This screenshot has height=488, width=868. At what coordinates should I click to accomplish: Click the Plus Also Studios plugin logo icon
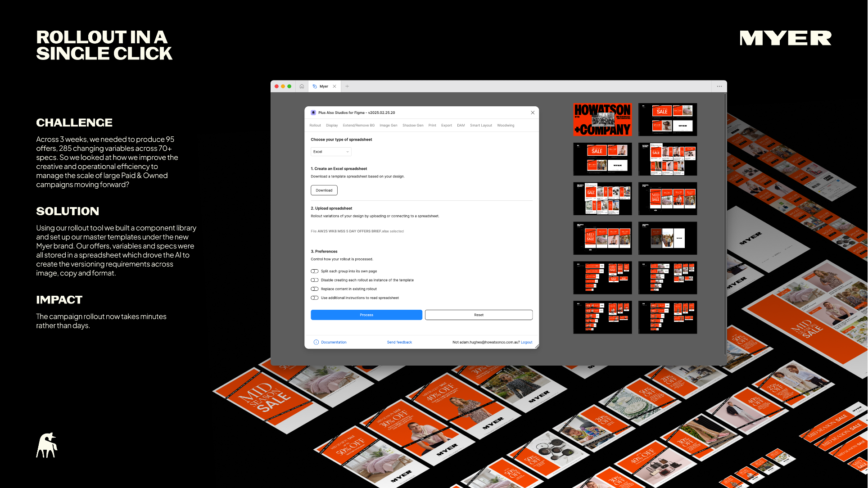tap(313, 113)
